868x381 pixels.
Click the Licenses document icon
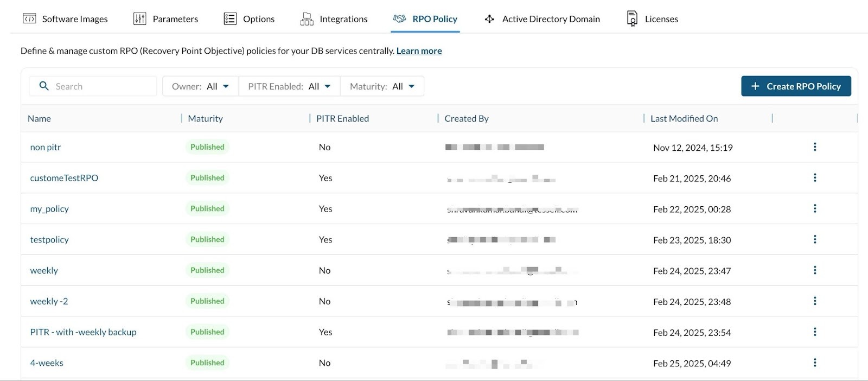click(x=632, y=19)
